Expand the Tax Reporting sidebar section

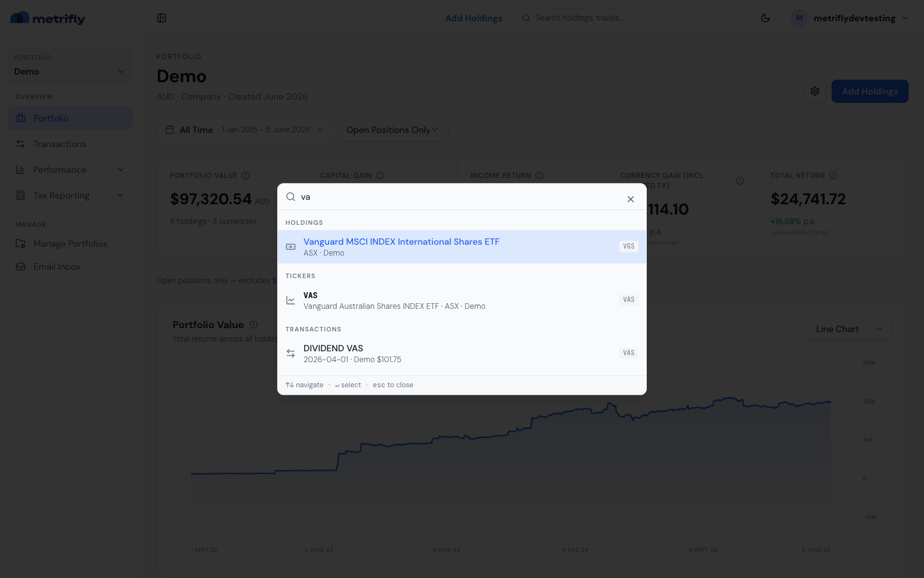pos(70,195)
